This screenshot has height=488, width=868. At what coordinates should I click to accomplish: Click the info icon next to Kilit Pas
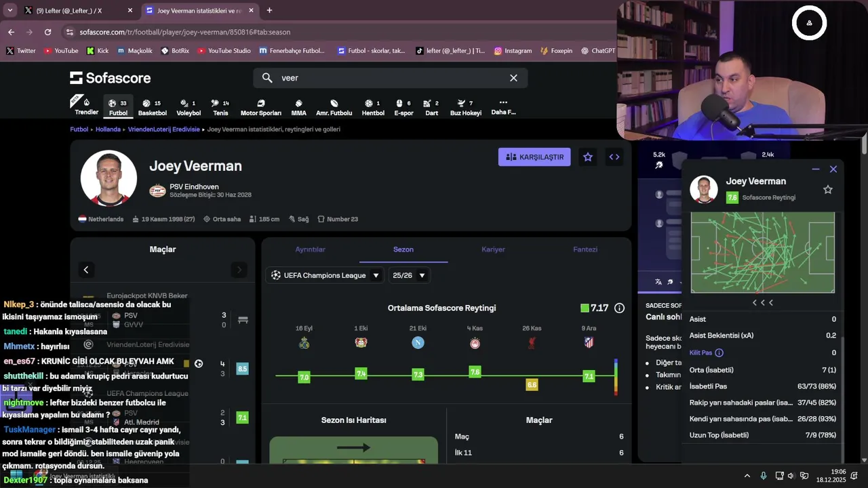[719, 352]
